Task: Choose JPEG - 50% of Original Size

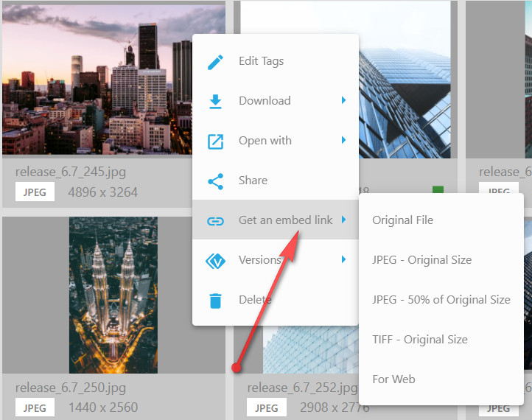Action: pyautogui.click(x=441, y=300)
